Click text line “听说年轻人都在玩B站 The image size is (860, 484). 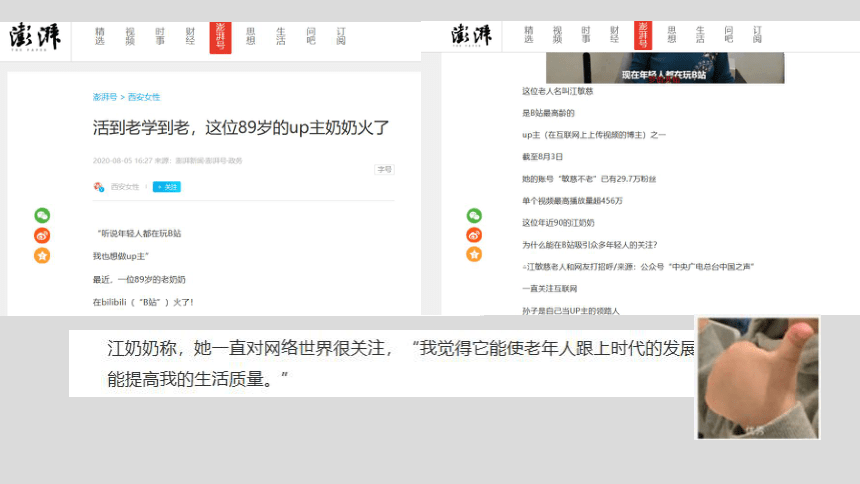138,234
